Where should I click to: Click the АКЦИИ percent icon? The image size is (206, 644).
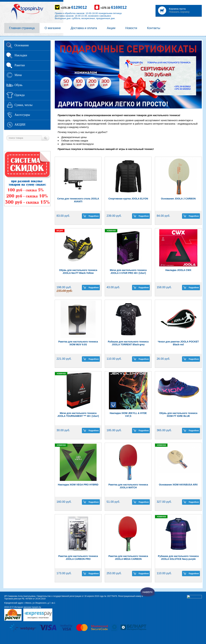[x=9, y=125]
